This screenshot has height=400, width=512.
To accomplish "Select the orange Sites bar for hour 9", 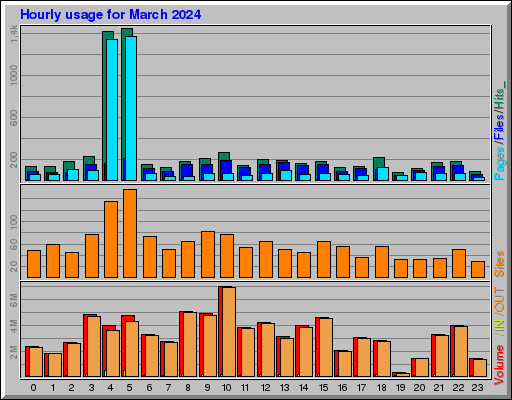I will pyautogui.click(x=208, y=254).
